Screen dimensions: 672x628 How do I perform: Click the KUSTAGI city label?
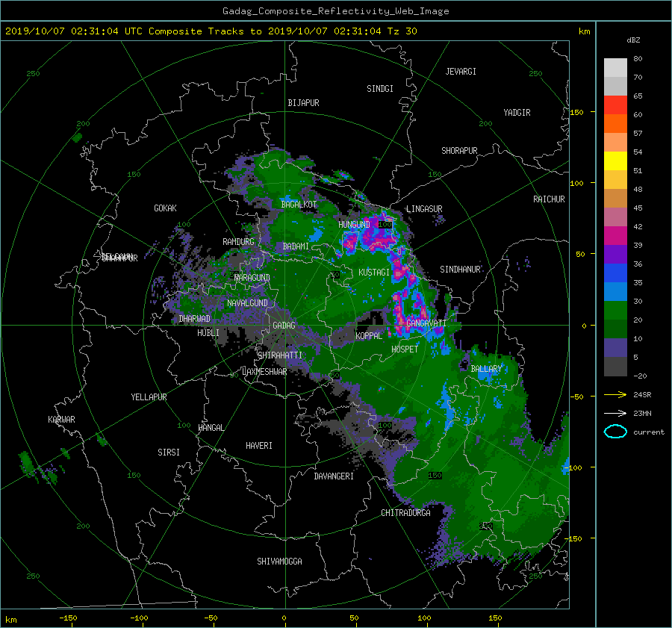(374, 273)
